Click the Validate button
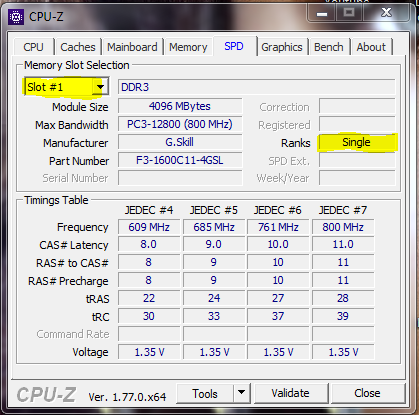The width and height of the screenshot is (419, 415). [x=291, y=393]
